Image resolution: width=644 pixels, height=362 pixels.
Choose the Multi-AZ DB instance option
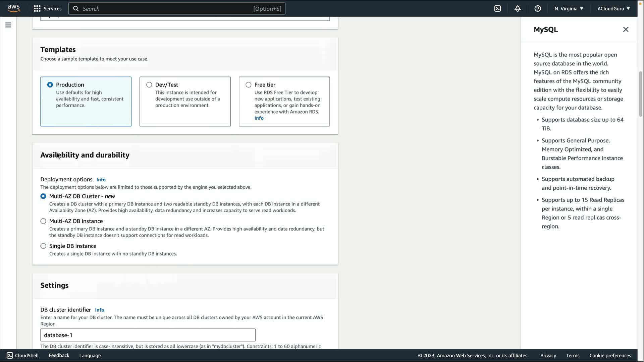43,221
